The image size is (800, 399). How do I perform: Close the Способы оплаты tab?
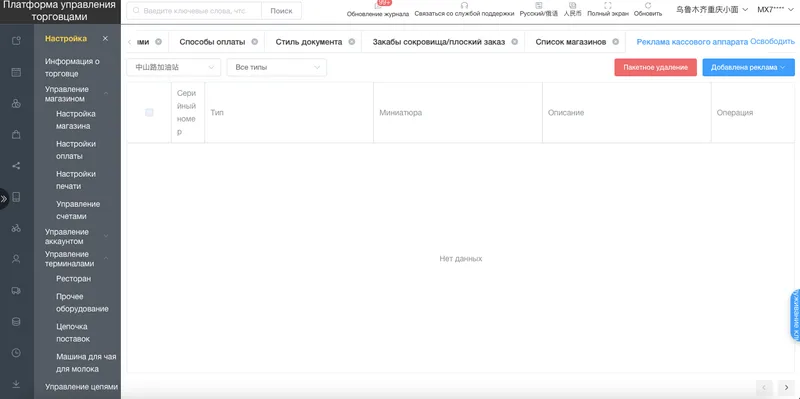pos(255,42)
